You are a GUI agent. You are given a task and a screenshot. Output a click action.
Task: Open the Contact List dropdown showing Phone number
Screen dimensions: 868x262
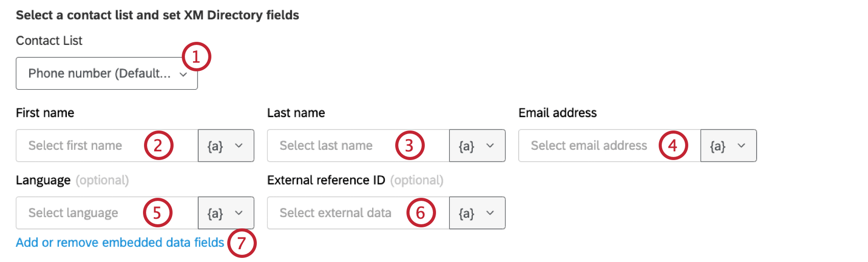[100, 74]
